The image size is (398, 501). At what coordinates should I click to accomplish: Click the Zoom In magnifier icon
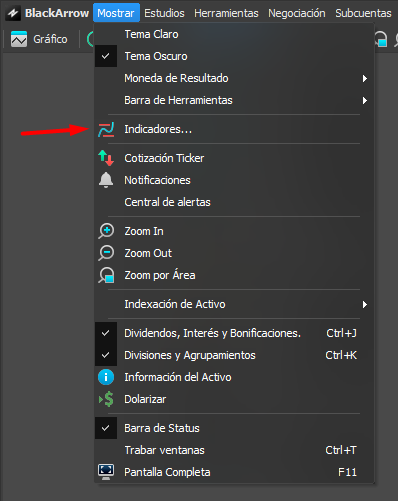(x=106, y=231)
